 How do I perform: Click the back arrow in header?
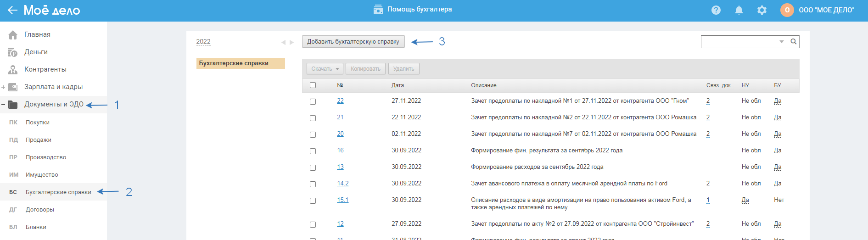(12, 10)
